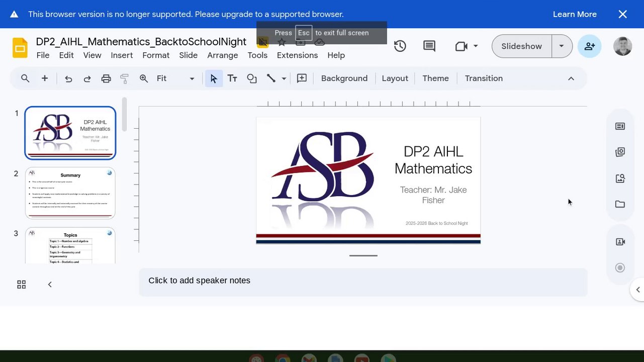Open the Theme panel
This screenshot has width=644, height=362.
435,78
